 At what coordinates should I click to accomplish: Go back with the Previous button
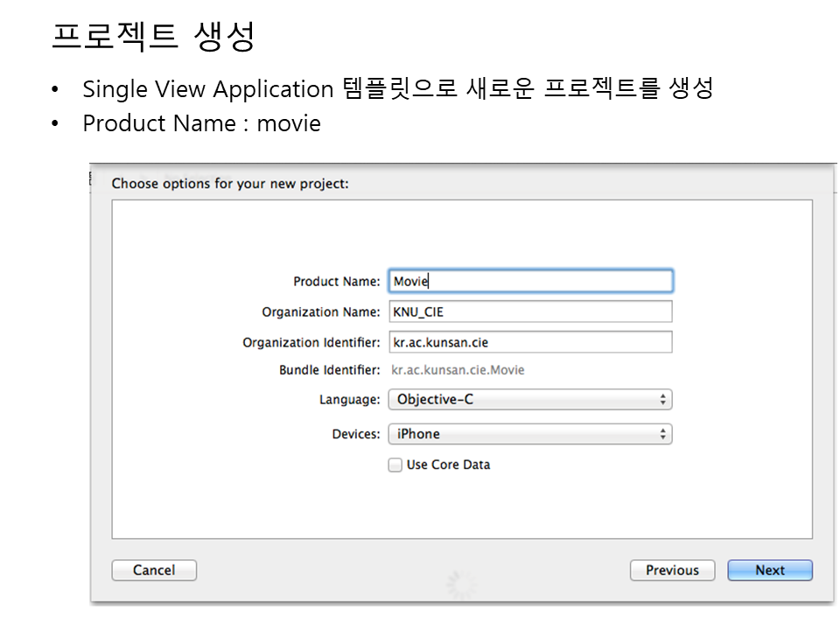[672, 570]
